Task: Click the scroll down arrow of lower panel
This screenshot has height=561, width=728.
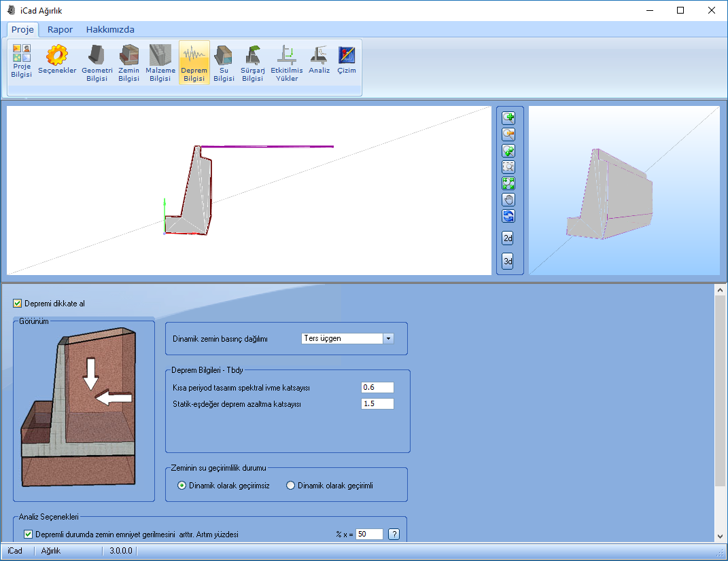Action: (x=720, y=536)
